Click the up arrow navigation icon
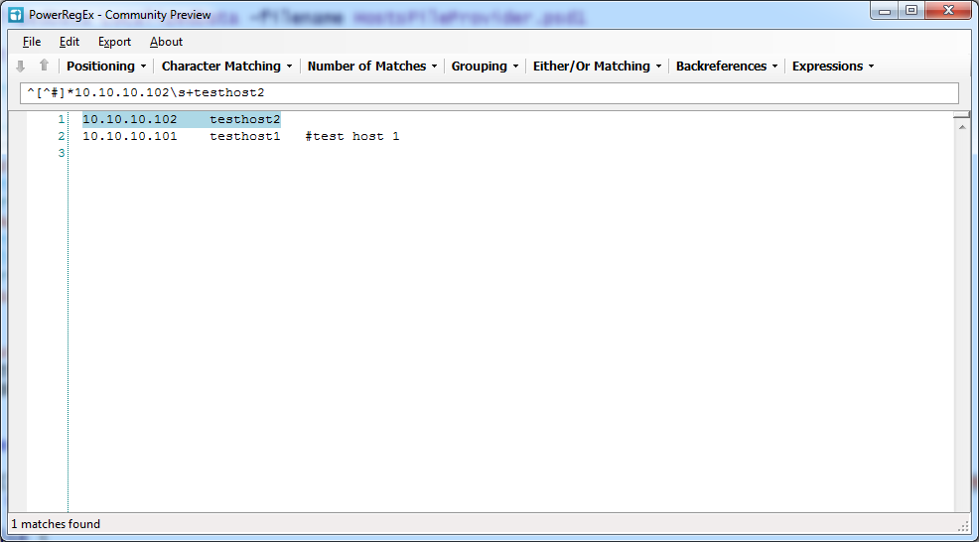 44,66
